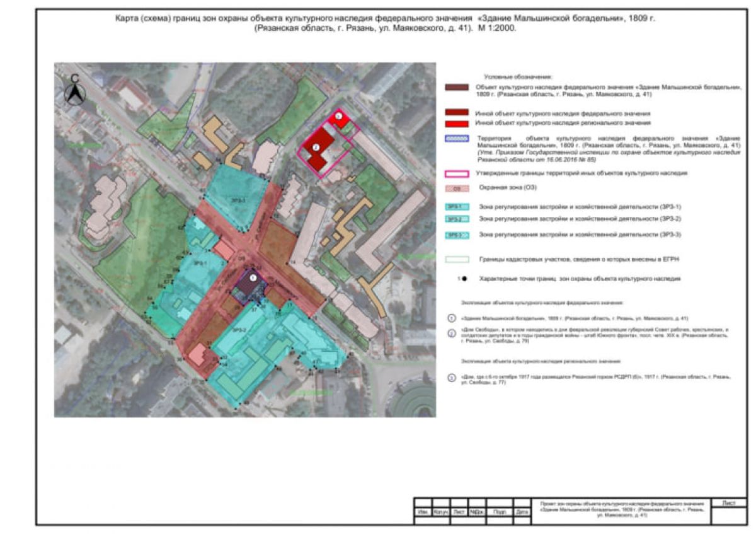Click the «Экспликация объектов культурного наследия федерального значения» heading
This screenshot has height=534, width=756.
pyautogui.click(x=542, y=303)
